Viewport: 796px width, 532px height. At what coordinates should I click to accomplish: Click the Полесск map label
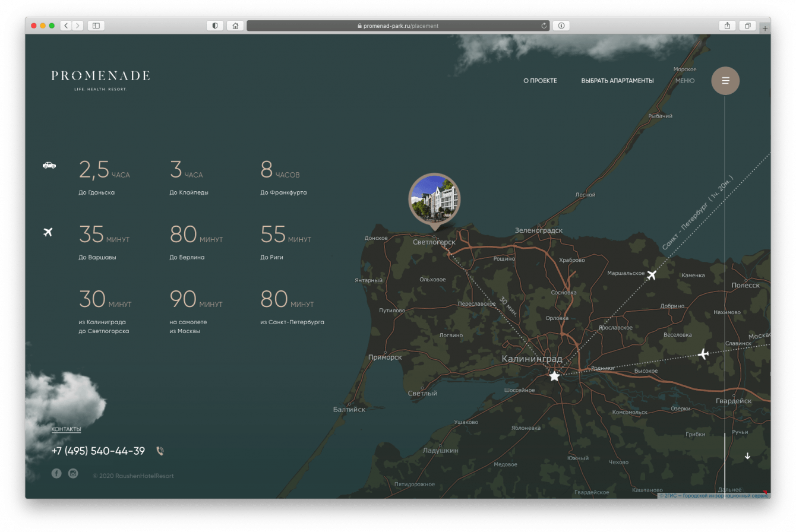click(x=746, y=285)
